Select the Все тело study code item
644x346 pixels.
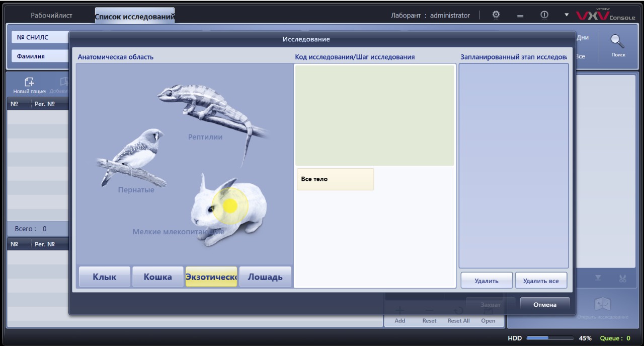pyautogui.click(x=335, y=179)
